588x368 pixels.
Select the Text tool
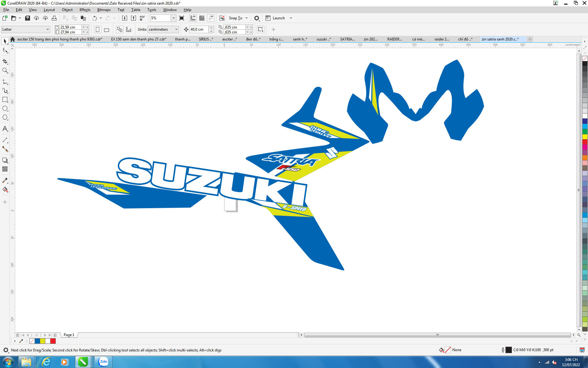(5, 129)
